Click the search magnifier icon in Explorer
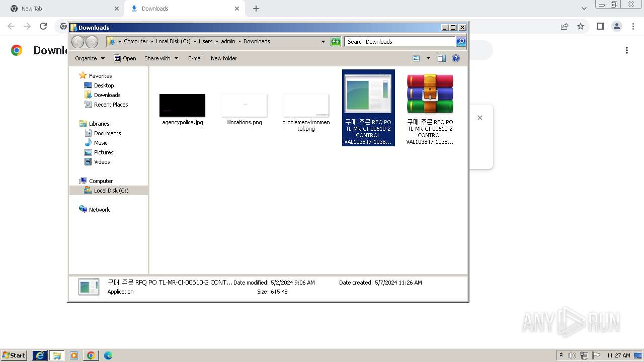The height and width of the screenshot is (362, 644). pyautogui.click(x=461, y=42)
